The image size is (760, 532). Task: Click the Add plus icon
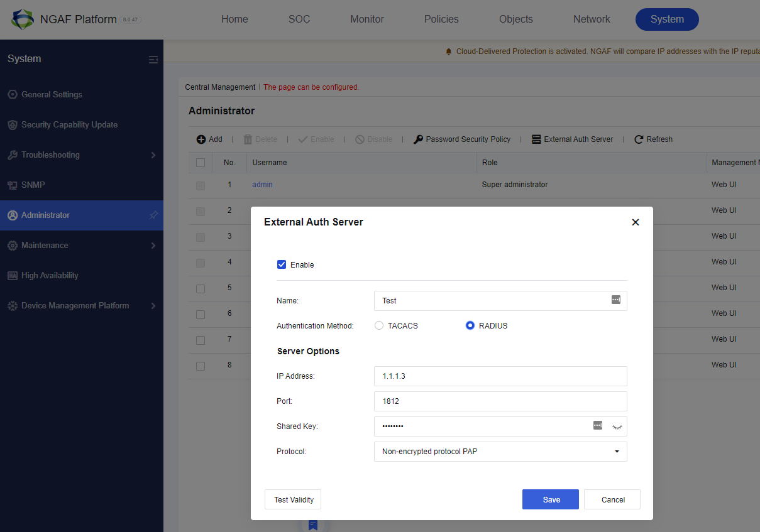coord(201,139)
